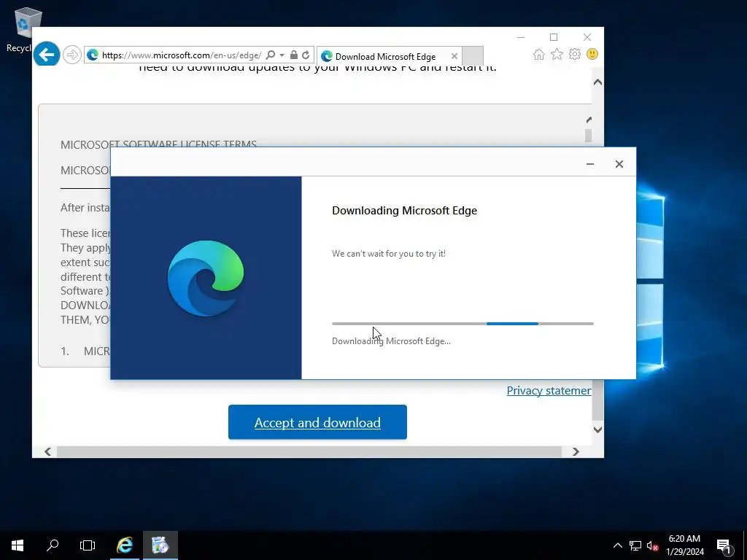Click the address bar URL field
The width and height of the screenshot is (747, 560).
tap(182, 55)
